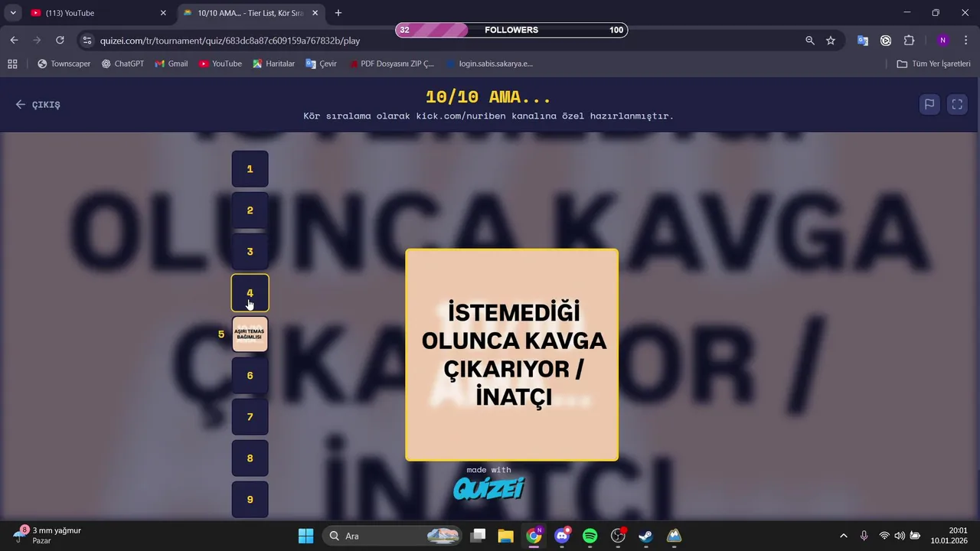Open Task View in the taskbar
980x551 pixels.
pyautogui.click(x=478, y=536)
